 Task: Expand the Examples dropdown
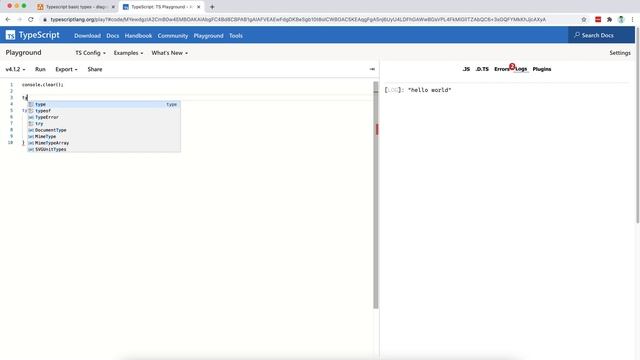(x=128, y=53)
